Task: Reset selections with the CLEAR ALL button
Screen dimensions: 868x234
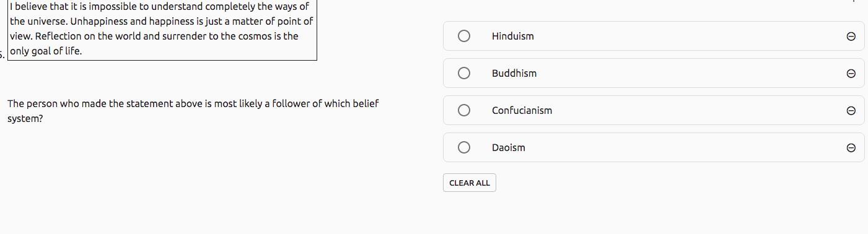Action: coord(470,183)
